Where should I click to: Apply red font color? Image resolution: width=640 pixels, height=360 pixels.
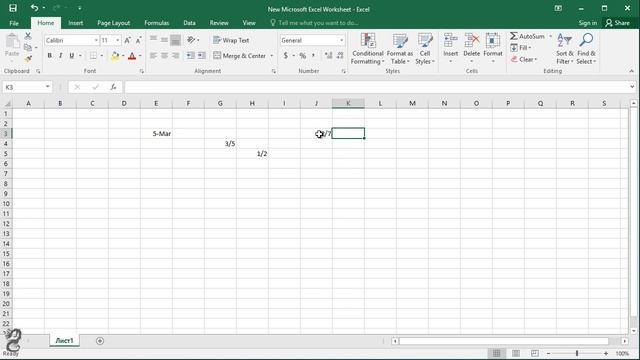pos(132,56)
